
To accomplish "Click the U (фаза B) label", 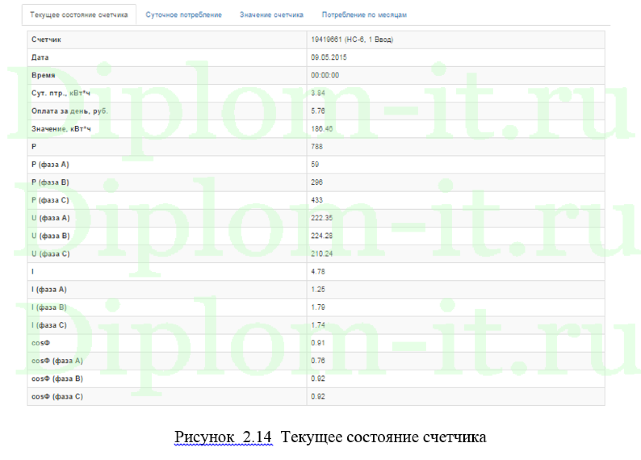I will [51, 236].
